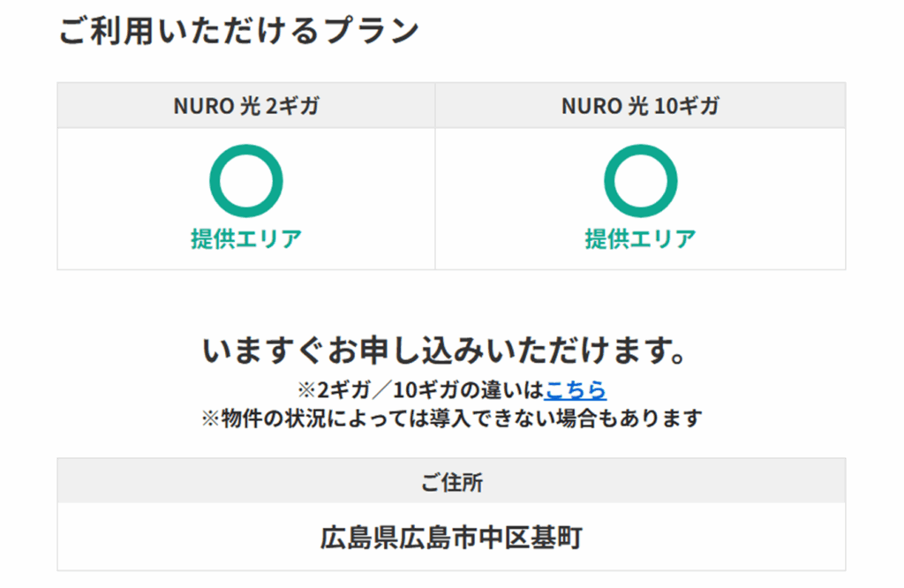Viewport: 904px width, 588px height.
Task: Click 基町 at the end of the address
Action: [x=555, y=537]
